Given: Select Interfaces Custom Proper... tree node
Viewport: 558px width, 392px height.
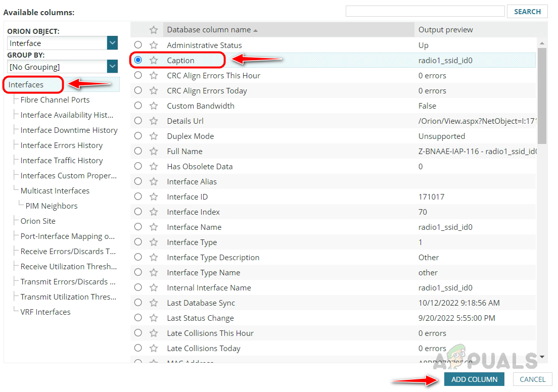Looking at the screenshot, I should tap(69, 176).
